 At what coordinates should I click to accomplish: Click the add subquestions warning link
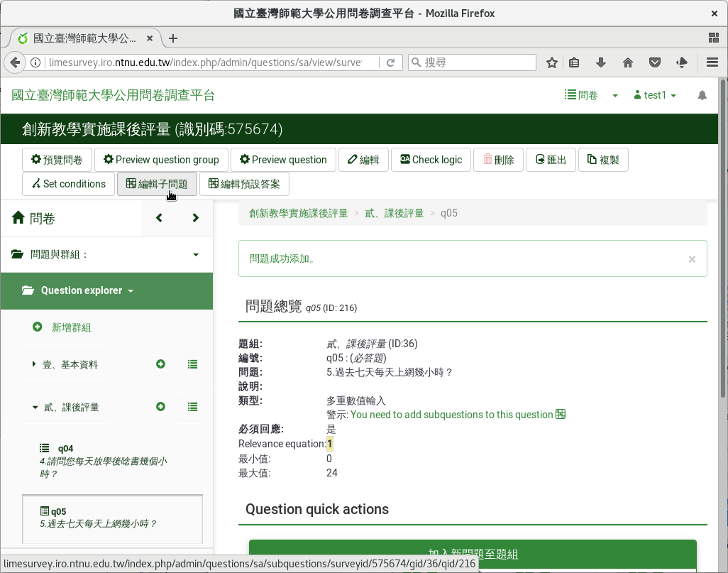[458, 415]
